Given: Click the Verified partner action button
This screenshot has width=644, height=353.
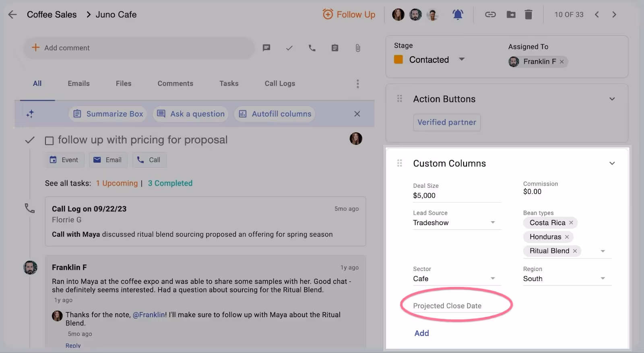Looking at the screenshot, I should coord(447,122).
